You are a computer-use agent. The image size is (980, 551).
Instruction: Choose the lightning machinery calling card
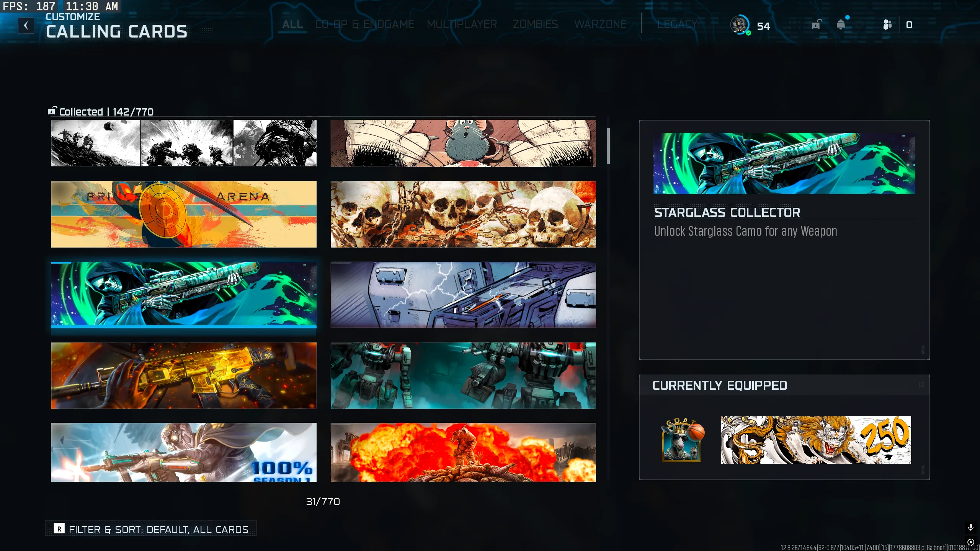click(463, 295)
